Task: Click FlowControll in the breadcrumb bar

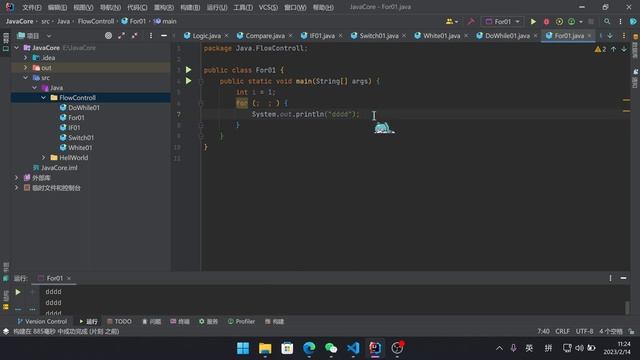Action: [x=96, y=21]
